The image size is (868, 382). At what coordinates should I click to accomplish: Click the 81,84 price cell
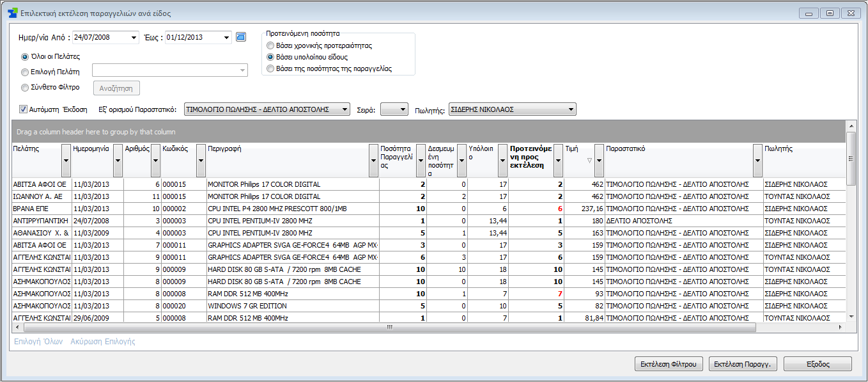(x=584, y=318)
